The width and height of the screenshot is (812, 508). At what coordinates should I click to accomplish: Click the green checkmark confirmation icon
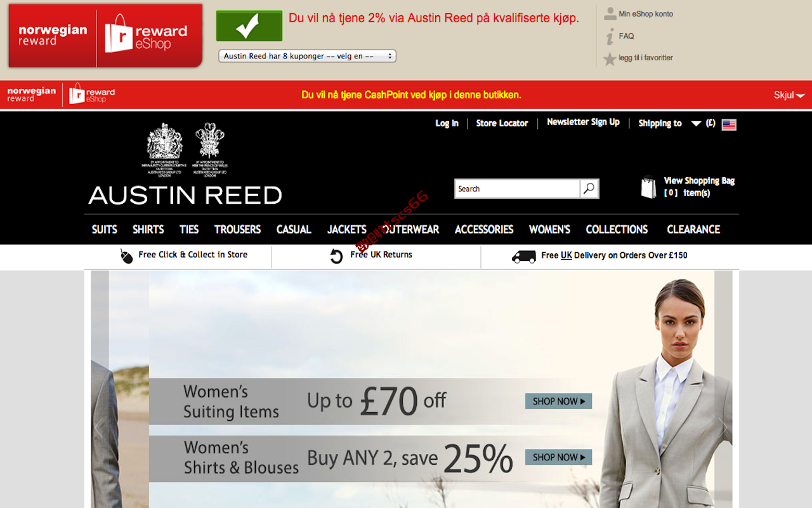click(x=249, y=26)
